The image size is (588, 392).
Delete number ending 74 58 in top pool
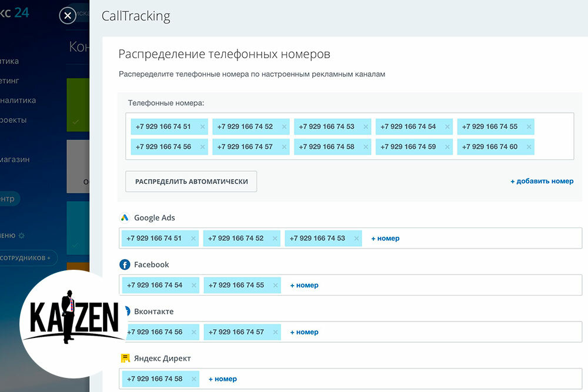coord(366,147)
